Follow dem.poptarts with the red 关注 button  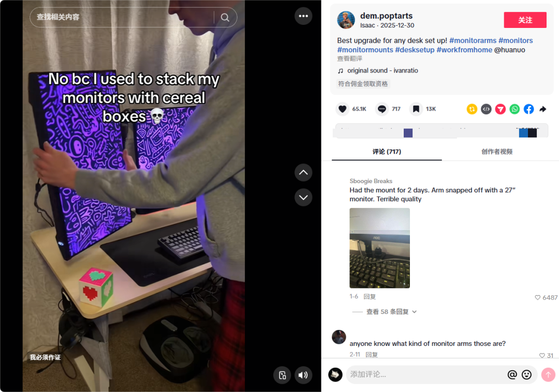pyautogui.click(x=525, y=20)
